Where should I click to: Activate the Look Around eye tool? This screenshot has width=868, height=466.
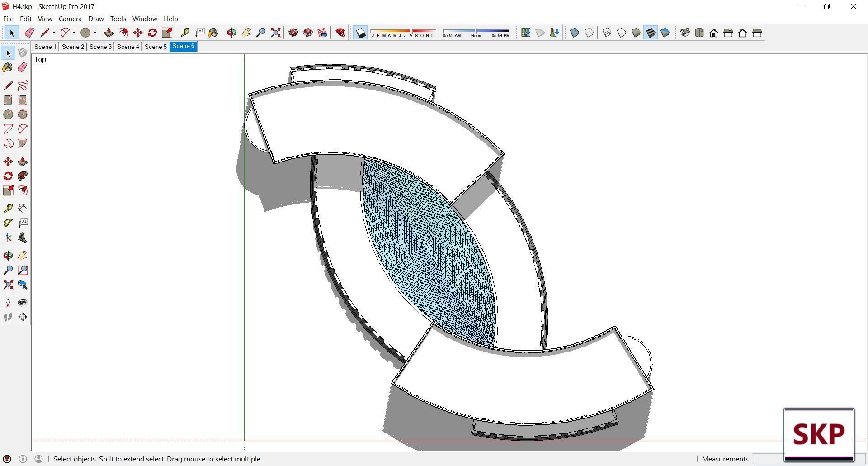tap(23, 302)
